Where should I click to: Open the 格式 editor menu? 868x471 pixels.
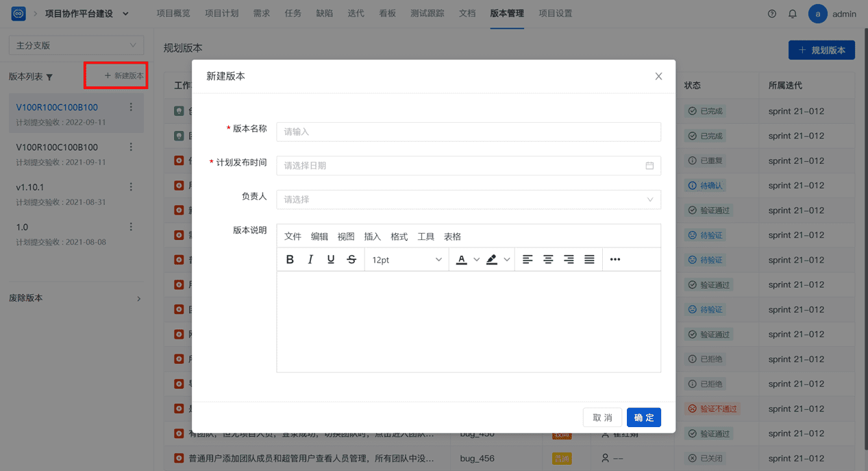click(399, 237)
